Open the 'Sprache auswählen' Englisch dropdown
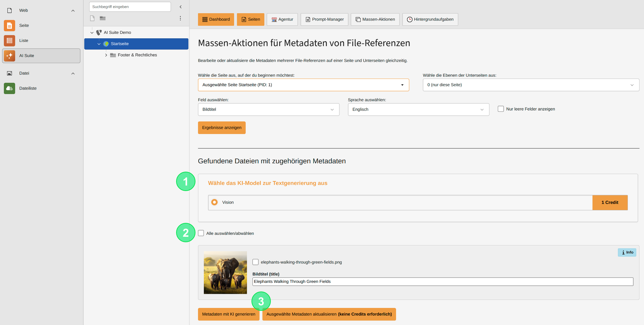Image resolution: width=644 pixels, height=325 pixels. pyautogui.click(x=418, y=110)
